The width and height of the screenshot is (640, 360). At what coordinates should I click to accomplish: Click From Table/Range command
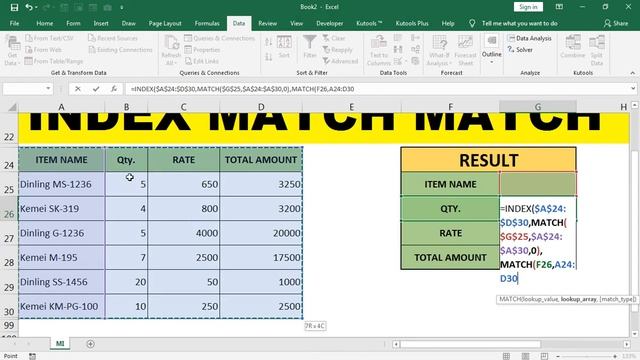54,61
